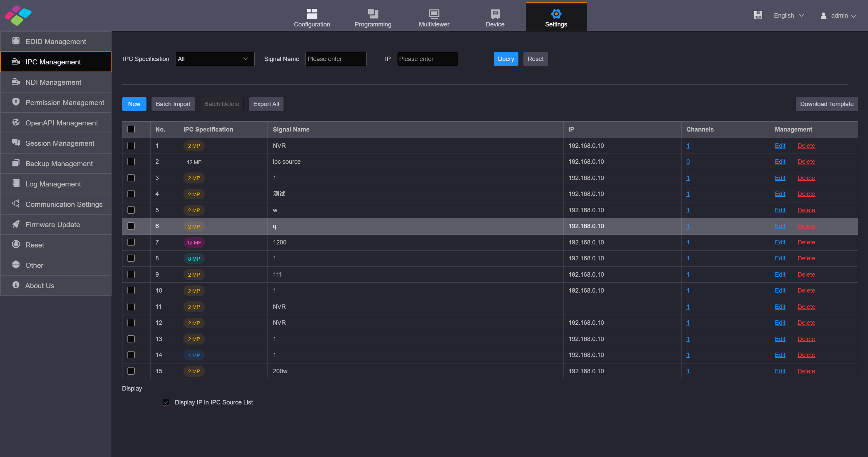
Task: Click the Device icon in the top bar
Action: [x=495, y=14]
